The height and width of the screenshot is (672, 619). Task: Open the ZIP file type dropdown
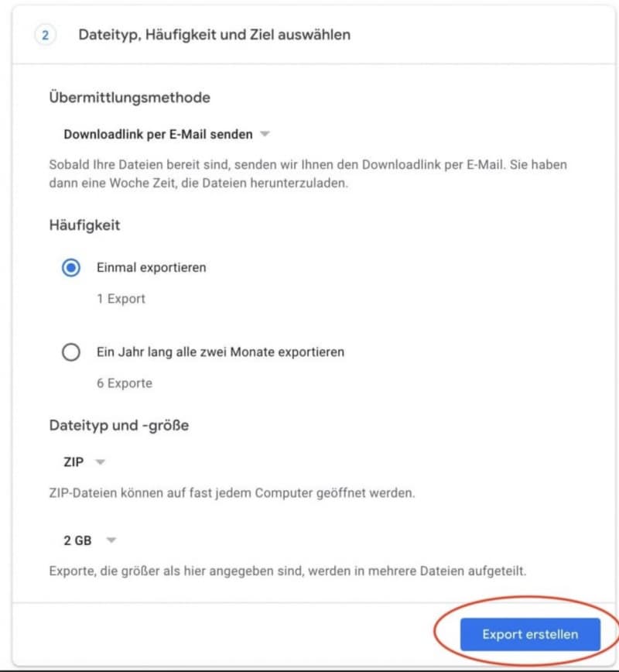(84, 462)
